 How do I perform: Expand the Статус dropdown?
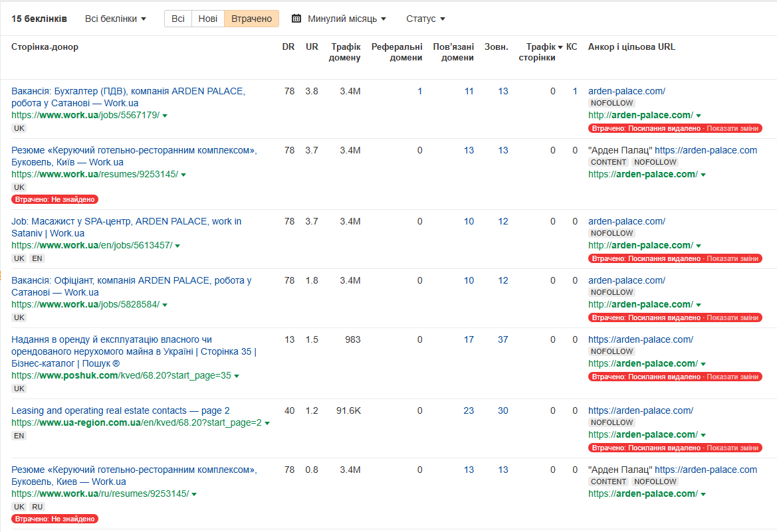425,19
